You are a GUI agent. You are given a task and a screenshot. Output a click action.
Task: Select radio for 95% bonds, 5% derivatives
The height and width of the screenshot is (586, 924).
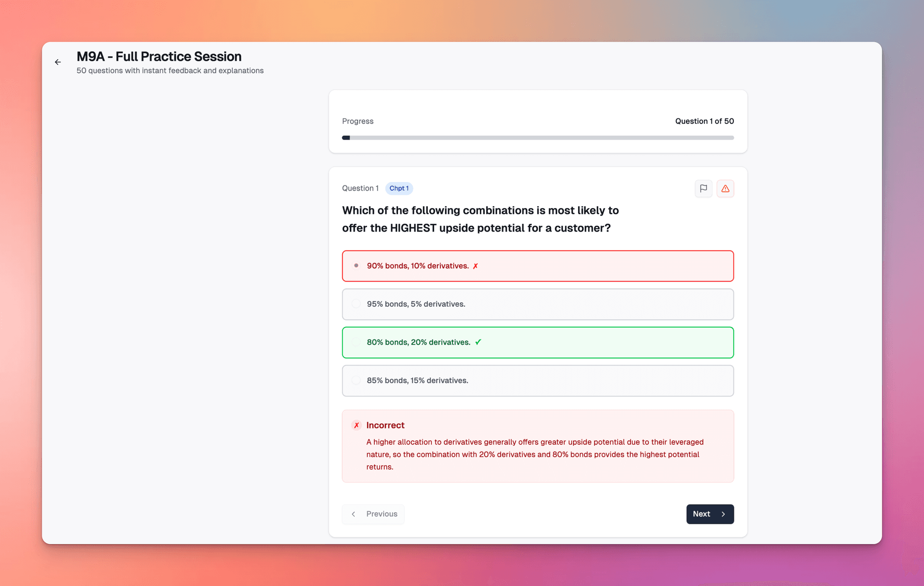point(356,304)
